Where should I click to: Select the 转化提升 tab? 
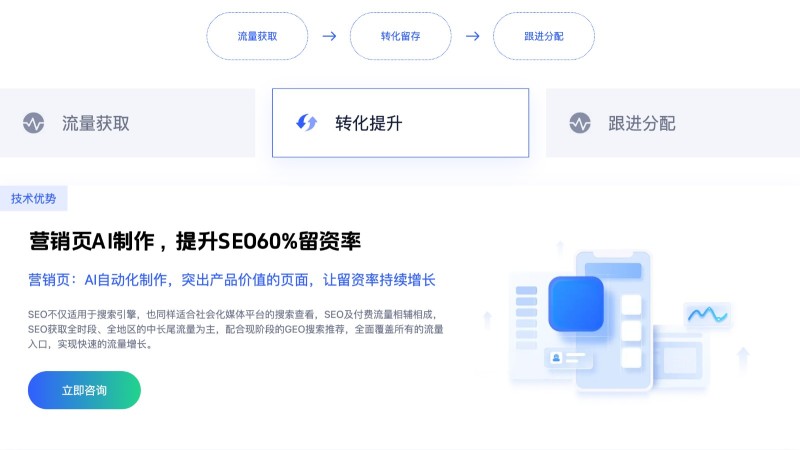point(401,123)
